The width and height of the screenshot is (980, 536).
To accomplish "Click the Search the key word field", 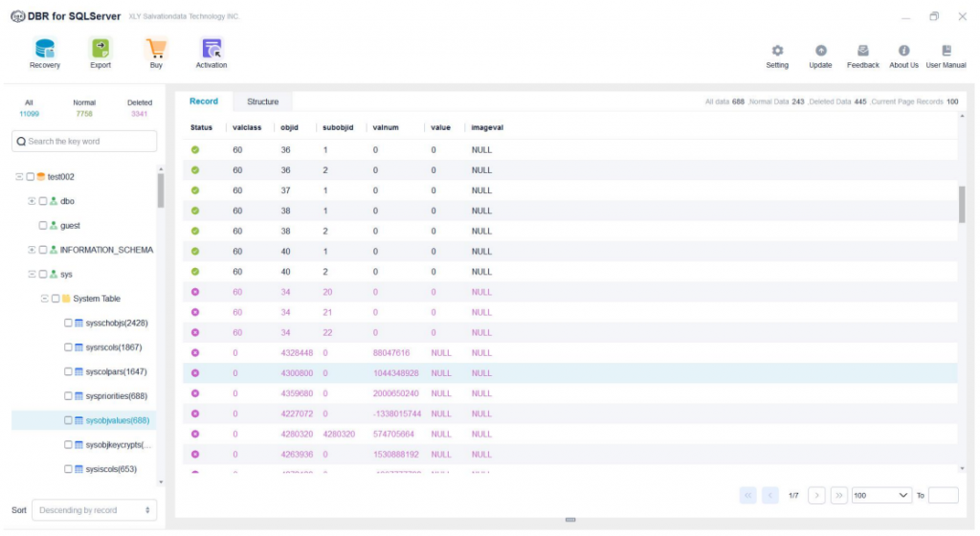I will click(x=84, y=142).
